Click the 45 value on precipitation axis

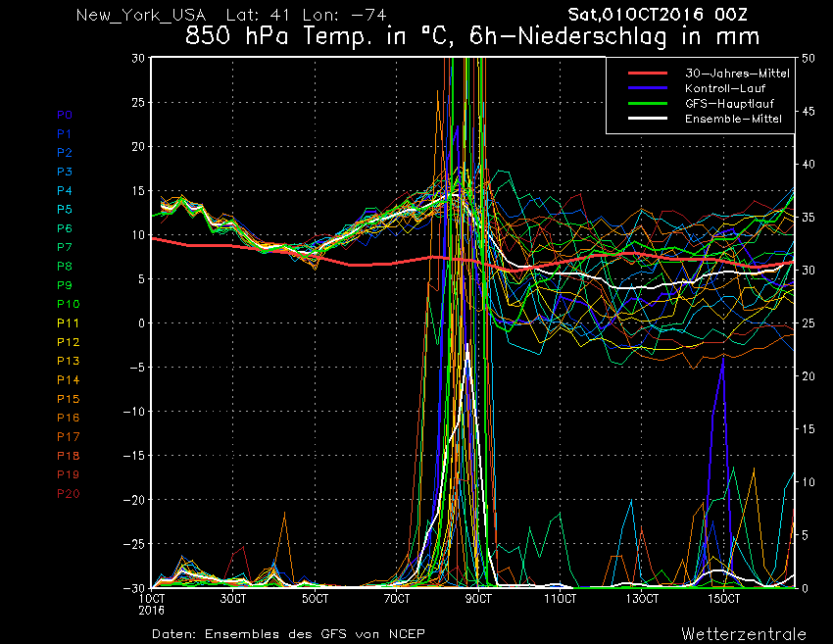[808, 111]
